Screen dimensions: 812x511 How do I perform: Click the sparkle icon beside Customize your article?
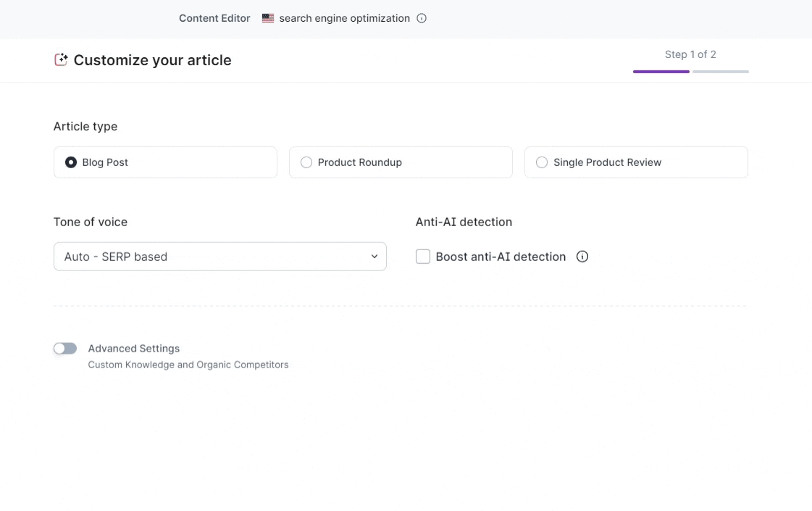point(61,60)
